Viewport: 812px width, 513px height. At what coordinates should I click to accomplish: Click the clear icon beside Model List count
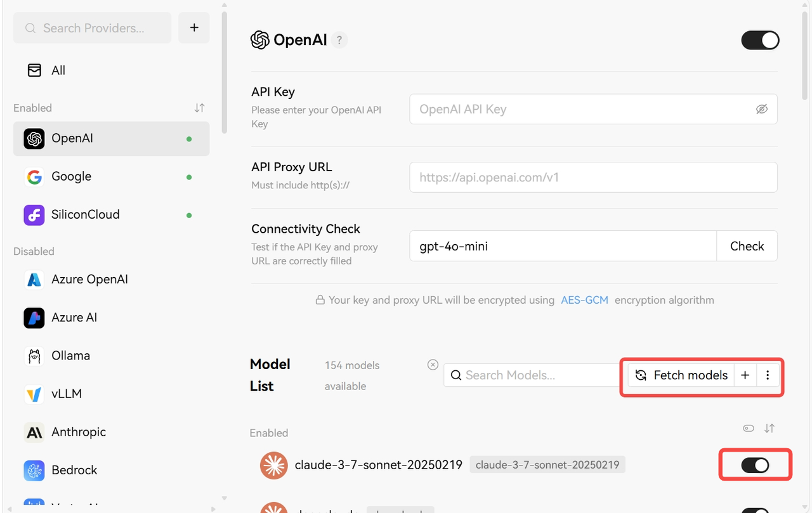(433, 365)
